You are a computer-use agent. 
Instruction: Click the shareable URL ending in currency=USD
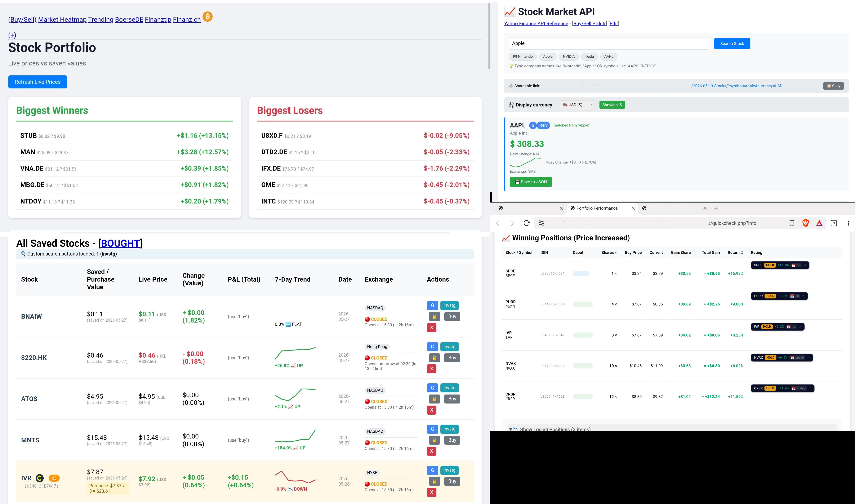(737, 86)
